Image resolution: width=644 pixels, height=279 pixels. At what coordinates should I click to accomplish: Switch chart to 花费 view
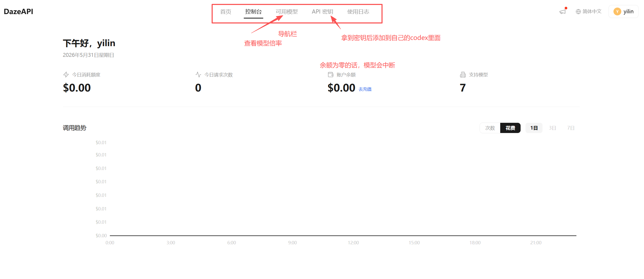[510, 128]
